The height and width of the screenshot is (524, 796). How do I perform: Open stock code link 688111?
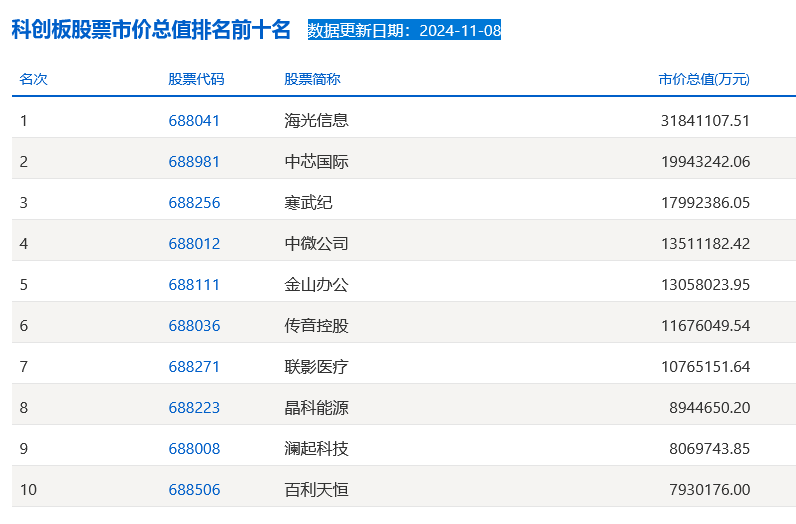tap(194, 285)
